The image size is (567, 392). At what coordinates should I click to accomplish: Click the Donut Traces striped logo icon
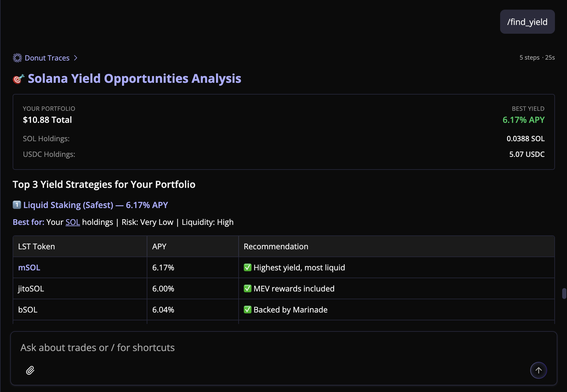(17, 58)
